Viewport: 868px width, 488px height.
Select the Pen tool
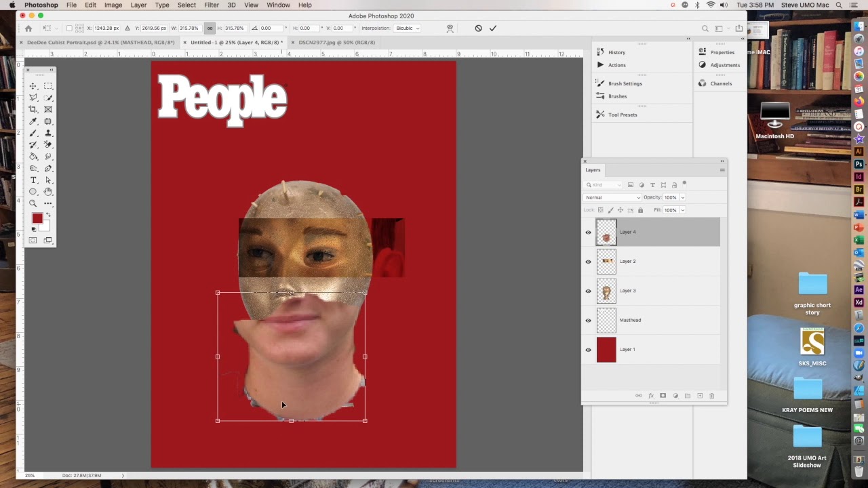(x=47, y=168)
